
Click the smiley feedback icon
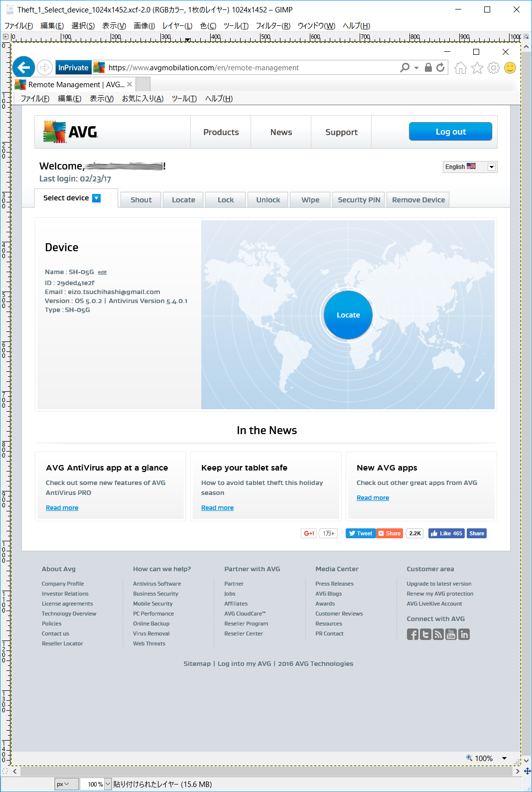(510, 68)
